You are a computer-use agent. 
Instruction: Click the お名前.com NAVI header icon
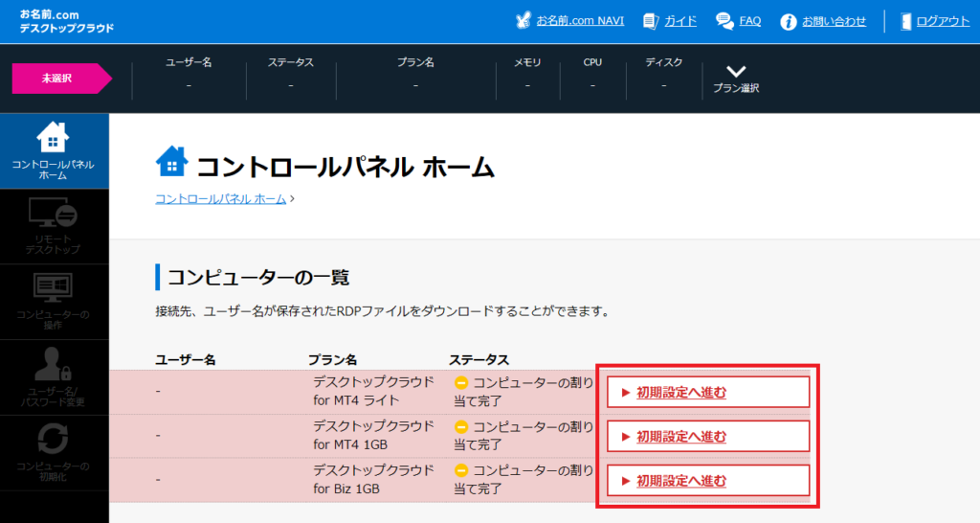pos(523,20)
